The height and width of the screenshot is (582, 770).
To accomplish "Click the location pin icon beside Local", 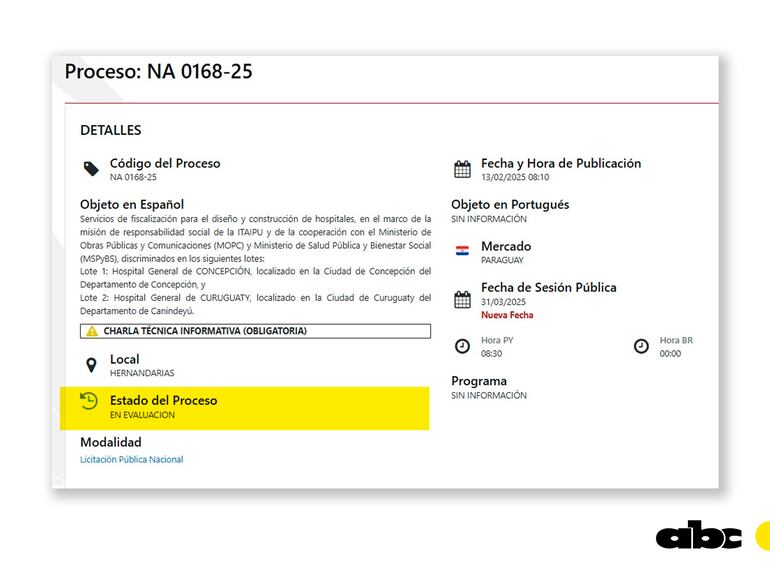I will (x=91, y=365).
